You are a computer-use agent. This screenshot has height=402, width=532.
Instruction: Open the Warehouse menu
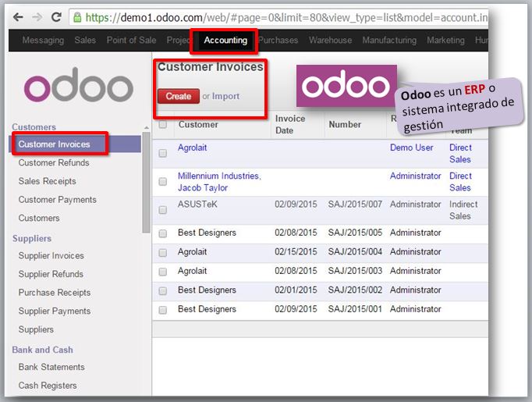click(330, 40)
